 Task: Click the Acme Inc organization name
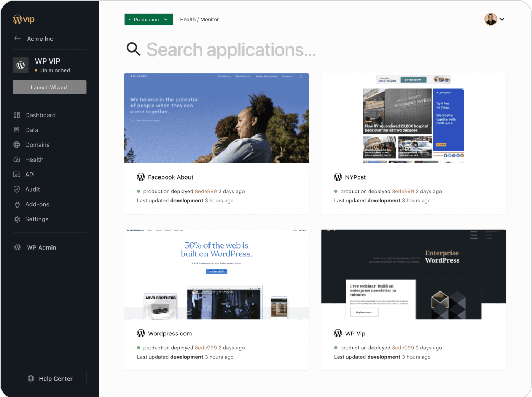(40, 39)
